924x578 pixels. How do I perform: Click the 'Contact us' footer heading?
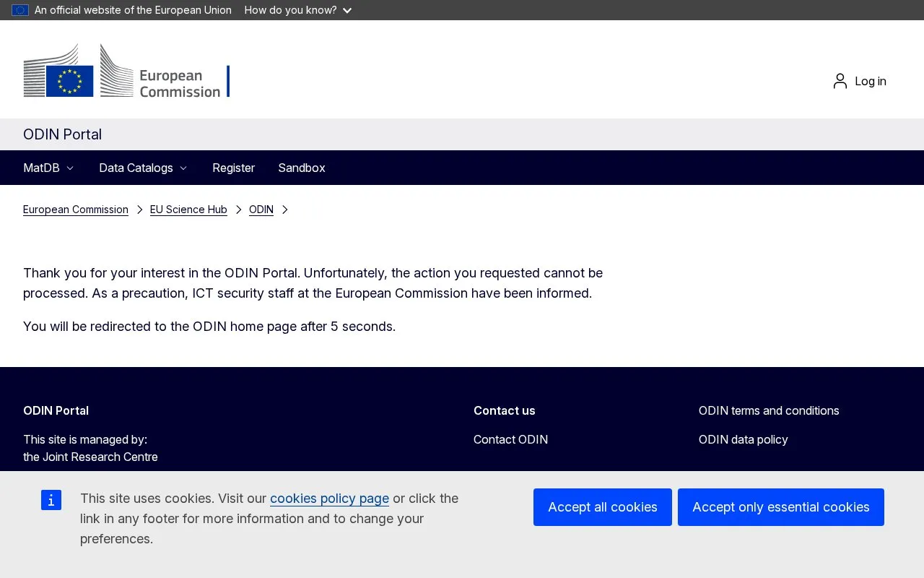[x=505, y=410]
